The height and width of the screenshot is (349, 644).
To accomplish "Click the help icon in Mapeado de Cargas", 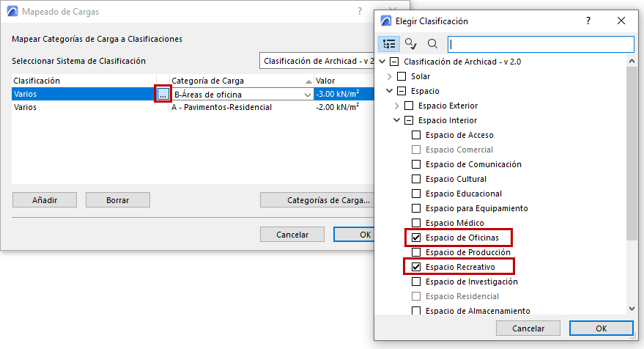I will pyautogui.click(x=359, y=12).
